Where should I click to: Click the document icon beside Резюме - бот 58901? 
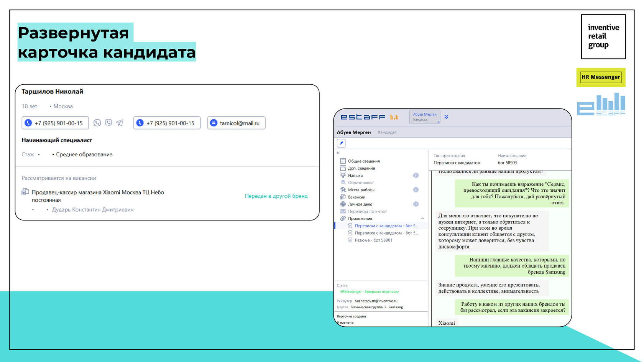(350, 240)
